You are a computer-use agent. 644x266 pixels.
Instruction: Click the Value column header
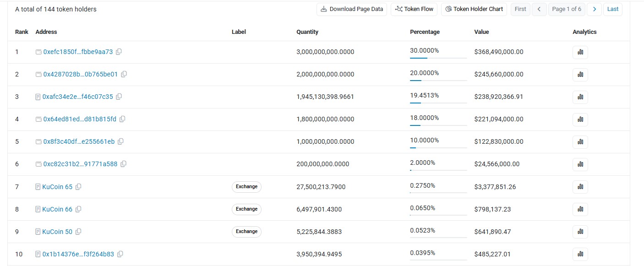click(x=481, y=32)
